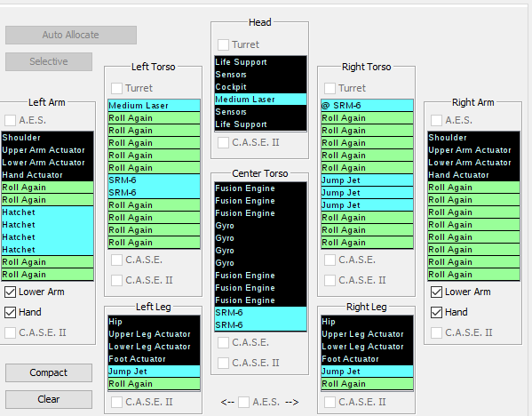Tick the Right Torso C.A.S.E. checkbox

click(x=330, y=260)
